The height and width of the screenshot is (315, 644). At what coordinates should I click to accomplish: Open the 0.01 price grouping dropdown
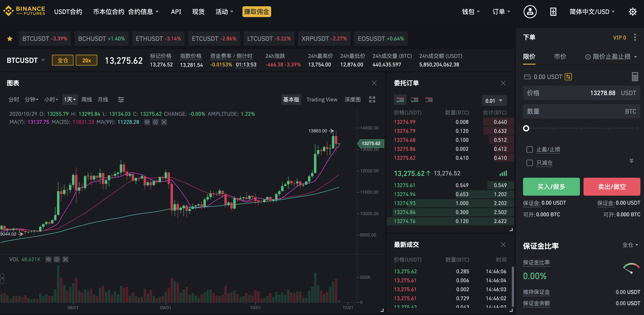pos(494,101)
